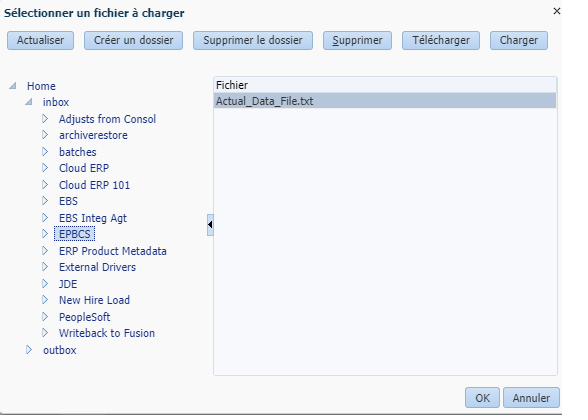Expand the PeopleSoft folder arrow
Image resolution: width=588 pixels, height=420 pixels.
point(45,316)
